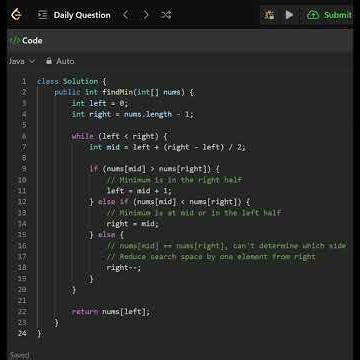The height and width of the screenshot is (360, 360).
Task: Click comment 'Minimum is at mid or in the left half'
Action: pyautogui.click(x=194, y=213)
